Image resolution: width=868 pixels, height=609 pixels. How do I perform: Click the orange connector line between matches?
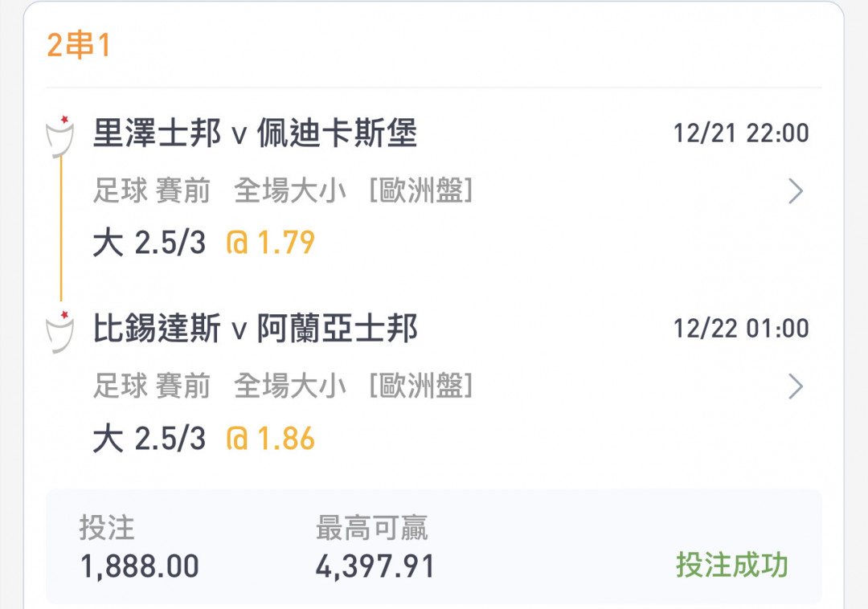point(61,230)
